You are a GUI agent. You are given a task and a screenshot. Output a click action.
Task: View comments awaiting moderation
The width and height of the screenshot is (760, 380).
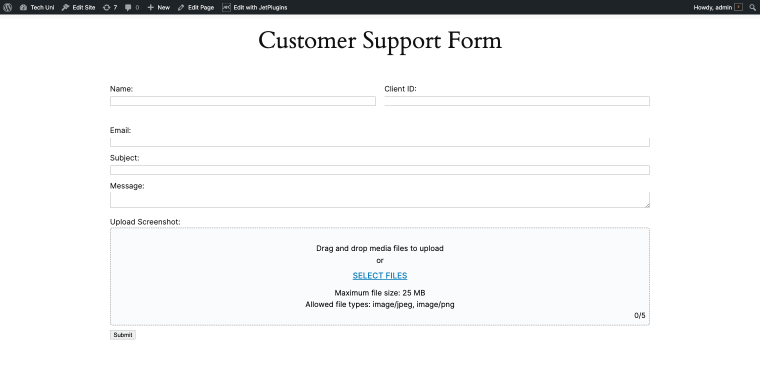point(132,7)
